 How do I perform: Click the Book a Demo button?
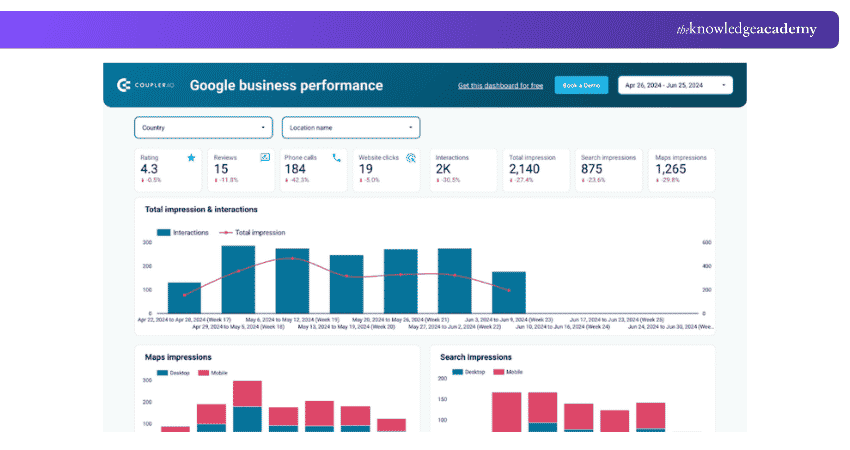[x=581, y=85]
